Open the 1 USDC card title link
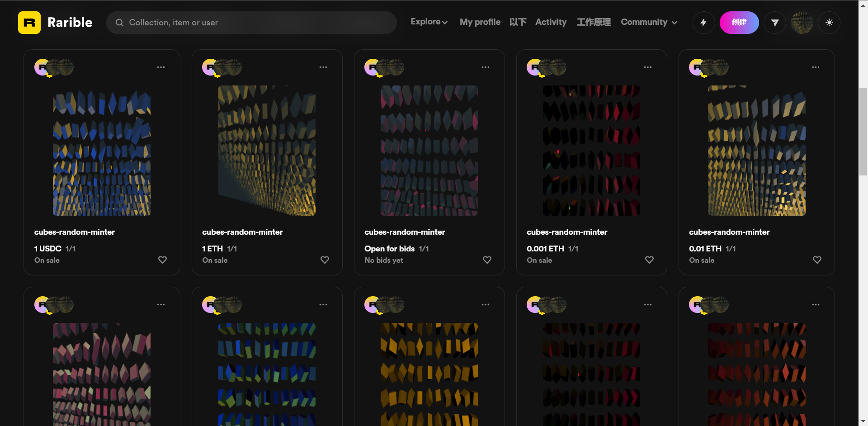The image size is (868, 426). 75,232
